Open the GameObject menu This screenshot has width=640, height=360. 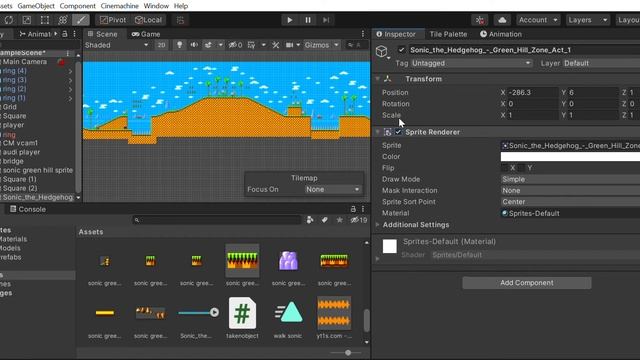36,6
